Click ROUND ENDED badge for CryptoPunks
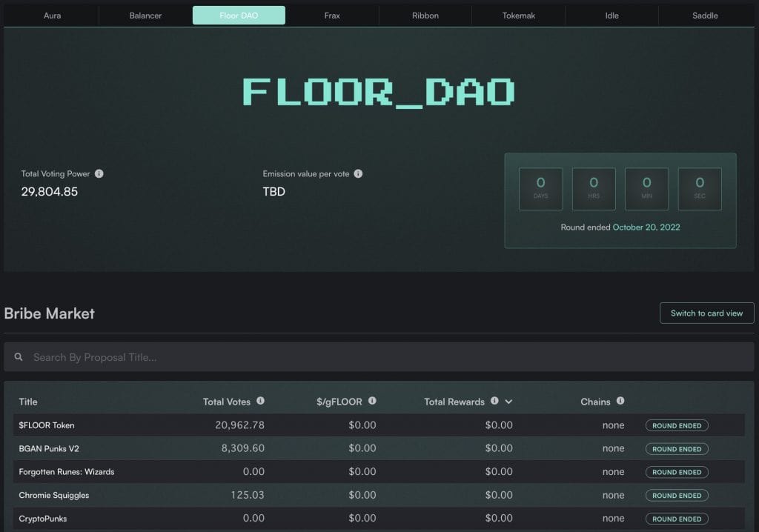This screenshot has height=532, width=759. 677,519
